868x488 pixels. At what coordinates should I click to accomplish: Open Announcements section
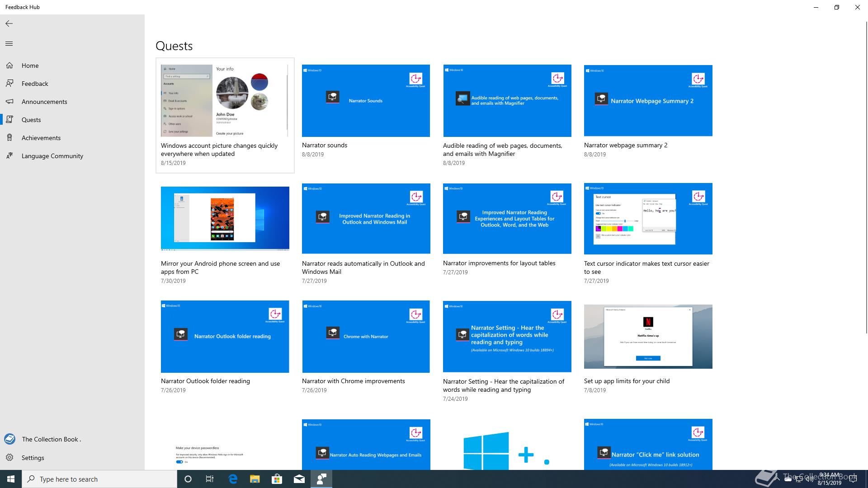[72, 102]
